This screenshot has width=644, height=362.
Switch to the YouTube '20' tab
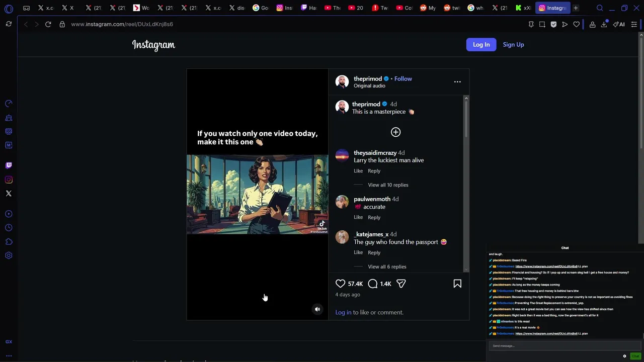356,8
